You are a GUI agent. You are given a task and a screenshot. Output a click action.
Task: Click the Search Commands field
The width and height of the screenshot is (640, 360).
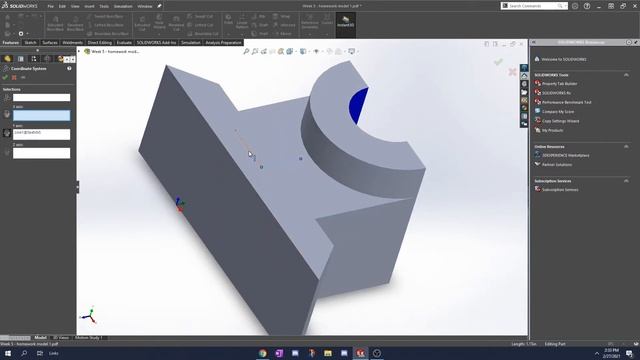[533, 6]
